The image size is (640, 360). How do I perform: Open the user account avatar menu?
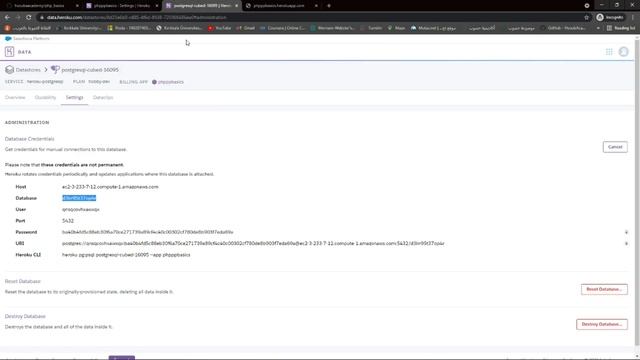[x=624, y=52]
